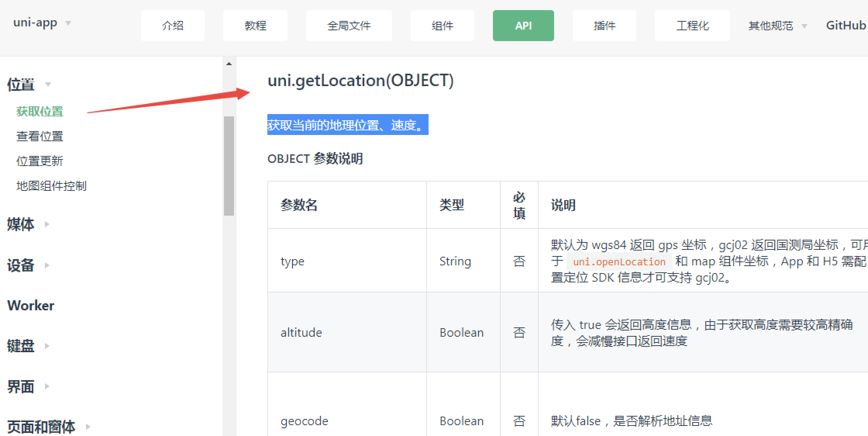Expand the 设备 sidebar section
Viewport: 868px width, 436px height.
click(28, 265)
